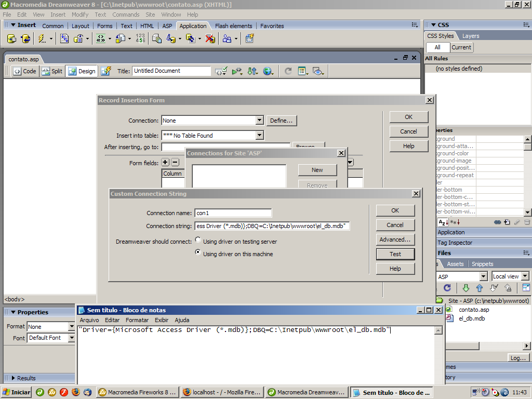Toggle the A-Z list view of CSS properties

click(443, 222)
